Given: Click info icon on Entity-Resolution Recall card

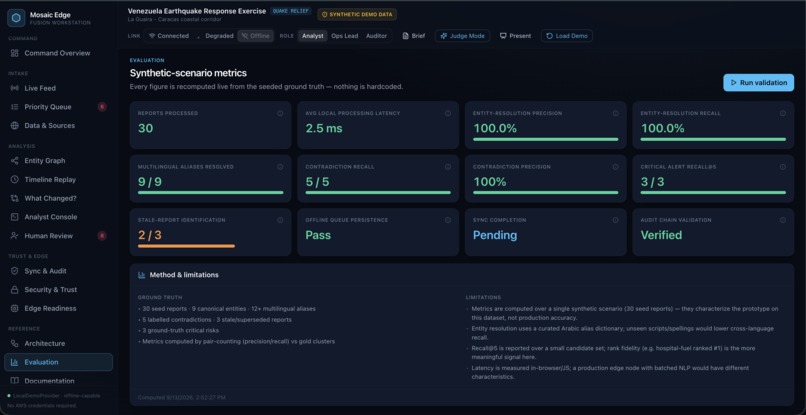Looking at the screenshot, I should pyautogui.click(x=783, y=113).
